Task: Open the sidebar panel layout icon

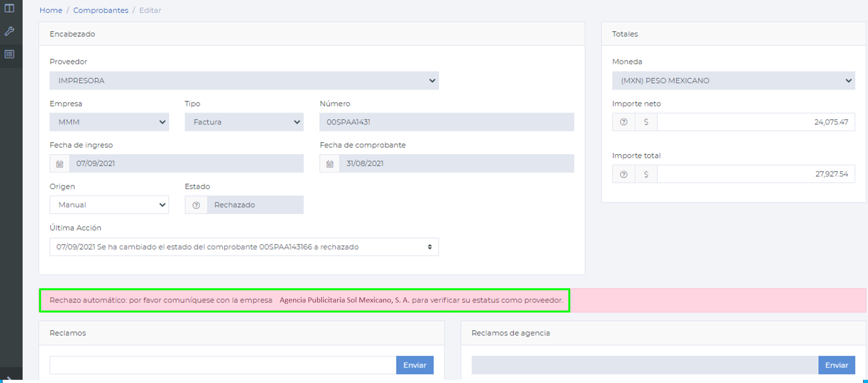Action: click(x=9, y=8)
